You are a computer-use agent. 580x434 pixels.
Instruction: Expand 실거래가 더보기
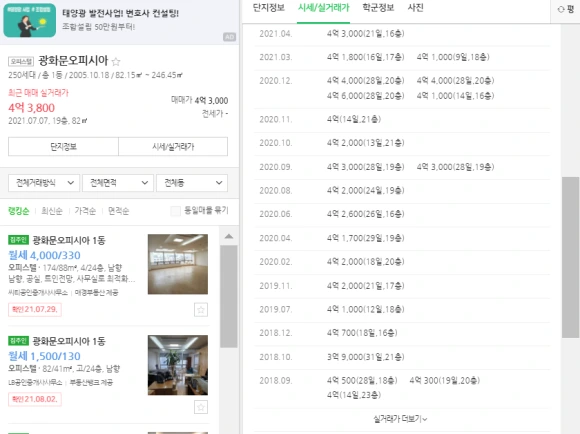click(400, 419)
